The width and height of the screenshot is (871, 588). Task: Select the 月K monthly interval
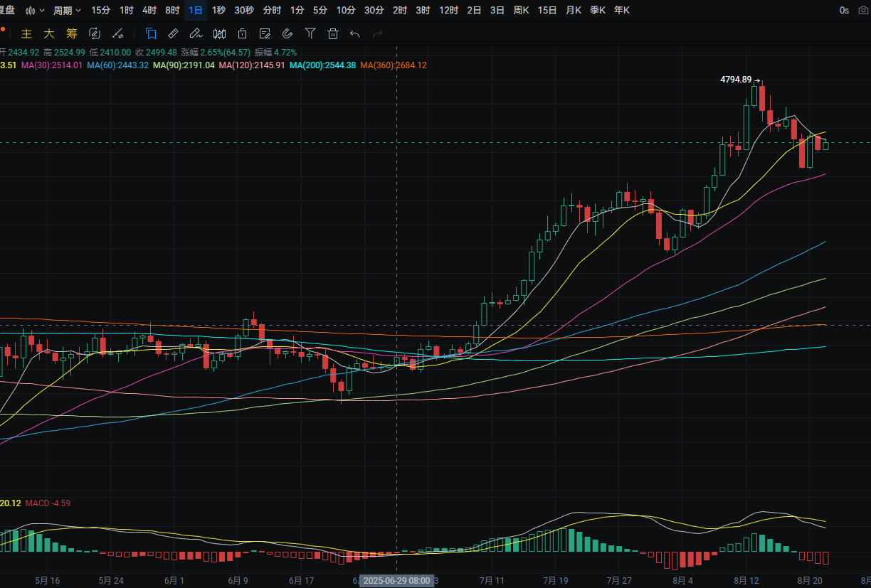click(573, 11)
